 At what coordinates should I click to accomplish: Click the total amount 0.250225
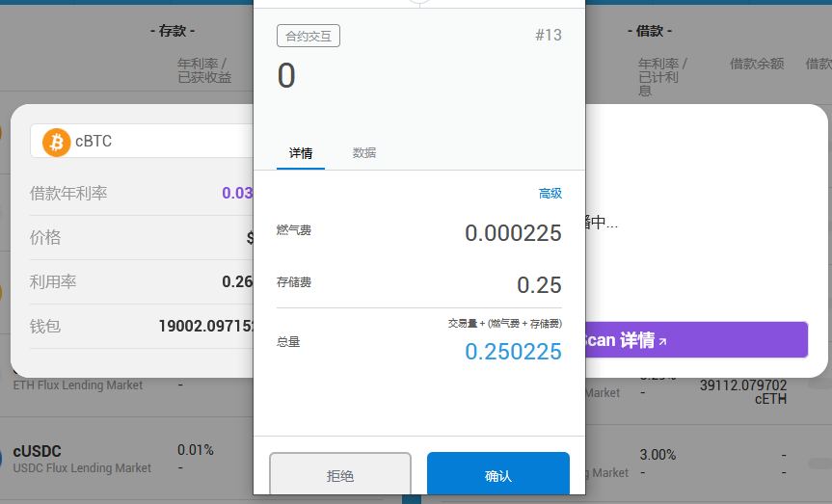pos(513,352)
